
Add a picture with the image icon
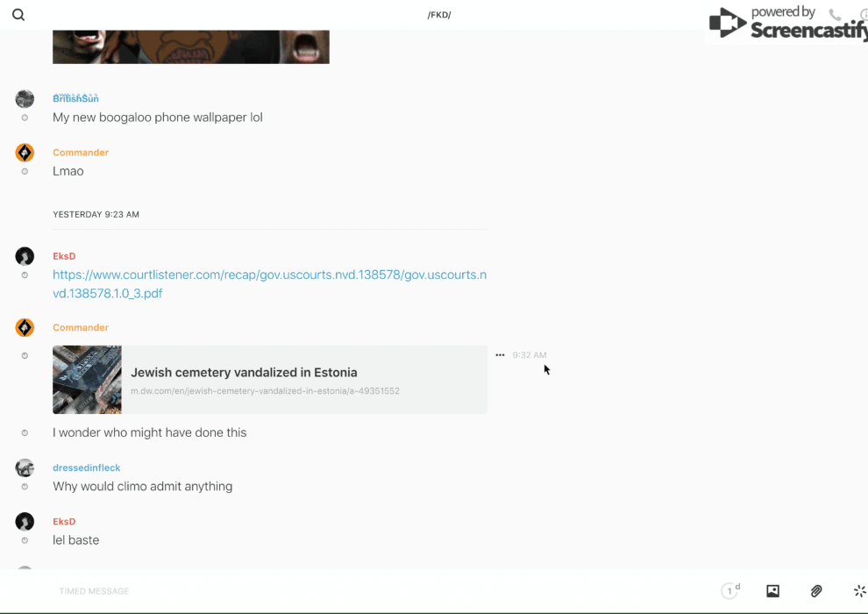click(x=772, y=591)
